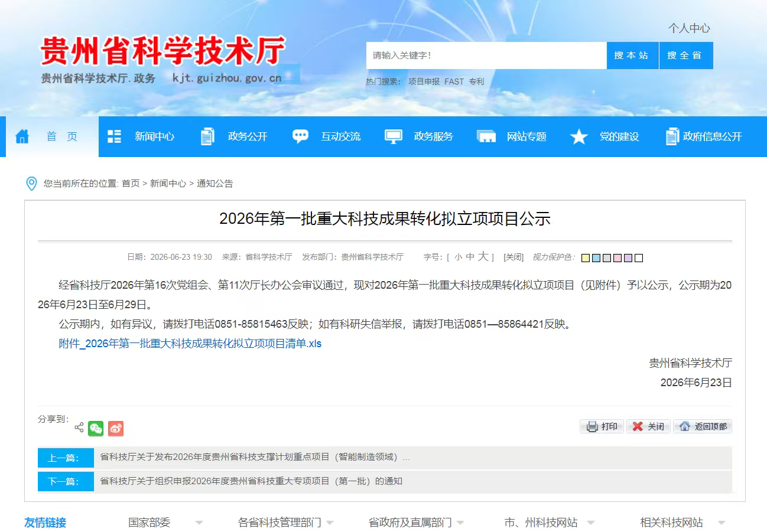This screenshot has height=532, width=767.
Task: Set font size to large 大
Action: tap(483, 256)
